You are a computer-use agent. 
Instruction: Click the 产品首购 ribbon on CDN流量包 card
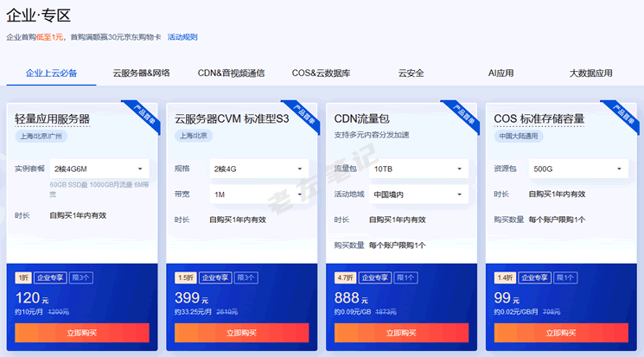click(x=462, y=115)
